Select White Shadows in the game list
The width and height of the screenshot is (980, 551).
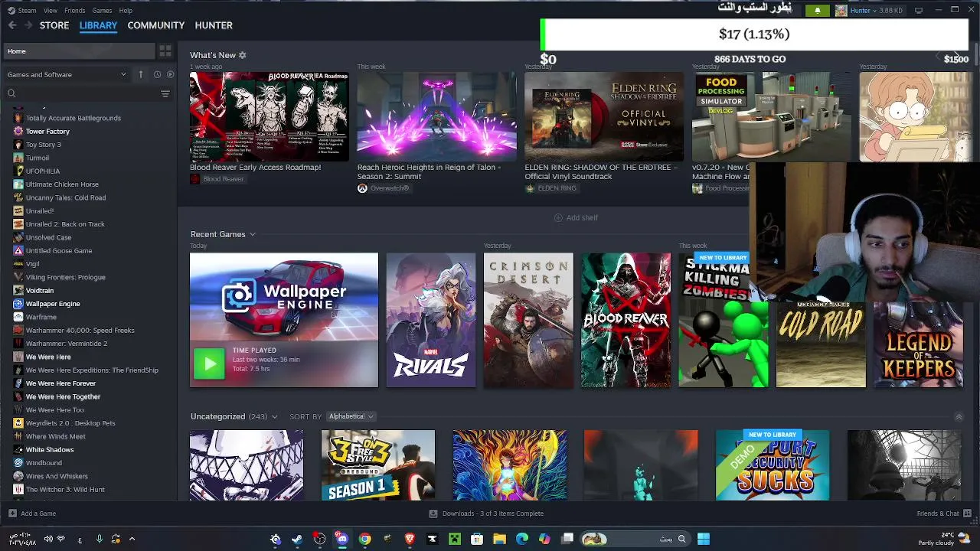coord(50,450)
